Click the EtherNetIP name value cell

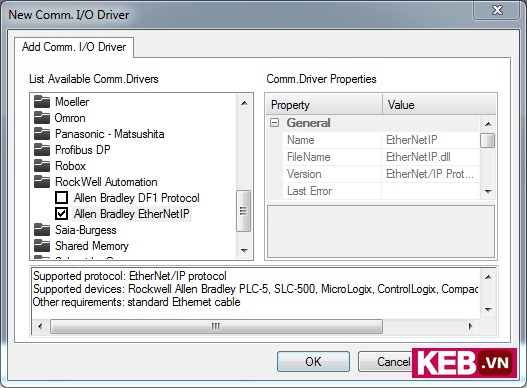(431, 140)
